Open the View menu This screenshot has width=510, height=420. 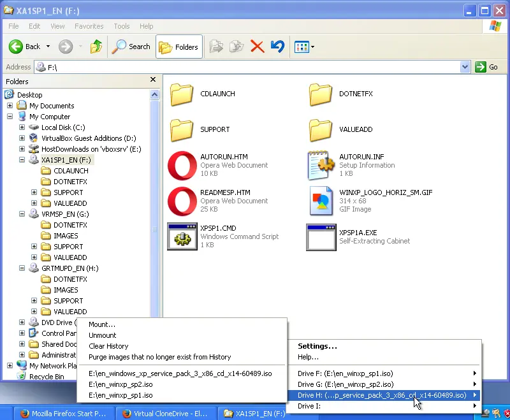57,26
